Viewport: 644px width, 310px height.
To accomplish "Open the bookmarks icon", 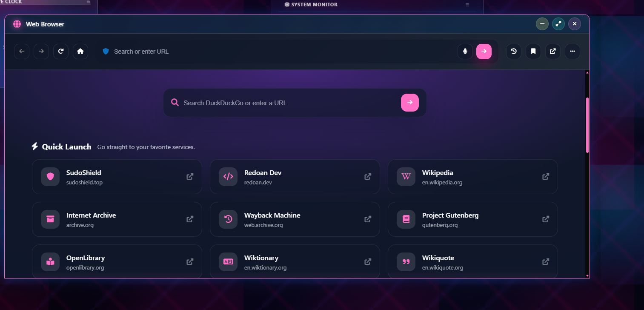I will [x=533, y=52].
